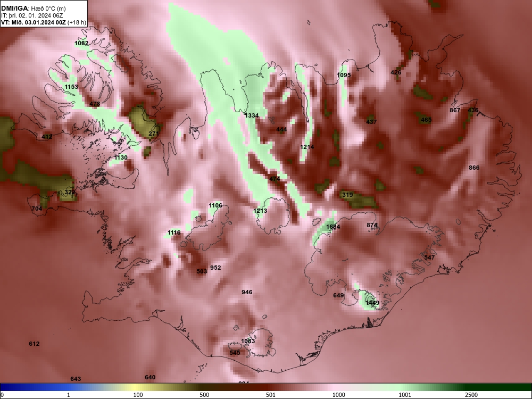Click the 'IT: þri. 02. 01. 2024 06Z' line
532x399 pixels.
point(27,15)
